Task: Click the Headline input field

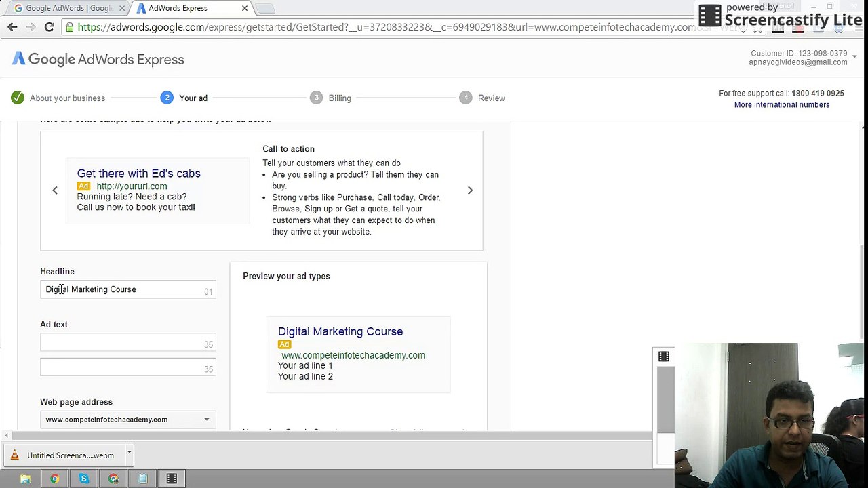Action: tap(127, 289)
